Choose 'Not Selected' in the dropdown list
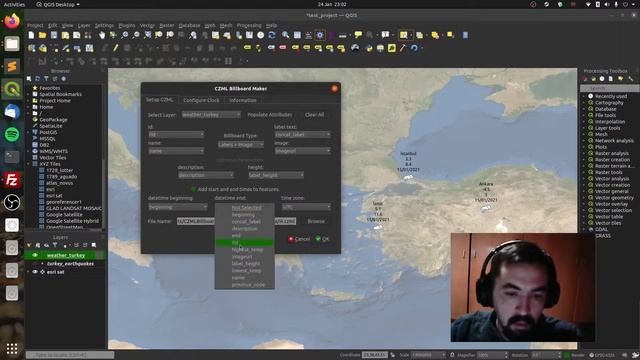 pos(244,207)
